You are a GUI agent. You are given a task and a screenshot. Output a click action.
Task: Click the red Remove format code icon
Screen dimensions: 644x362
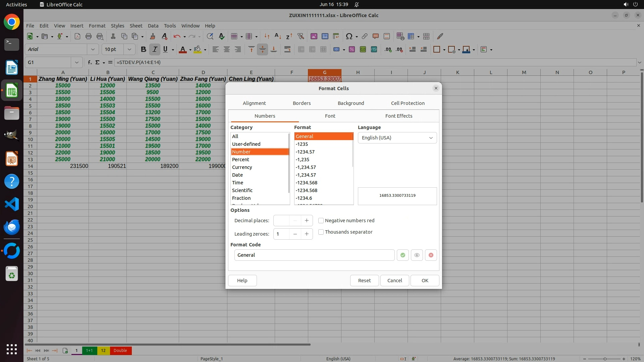coord(431,255)
